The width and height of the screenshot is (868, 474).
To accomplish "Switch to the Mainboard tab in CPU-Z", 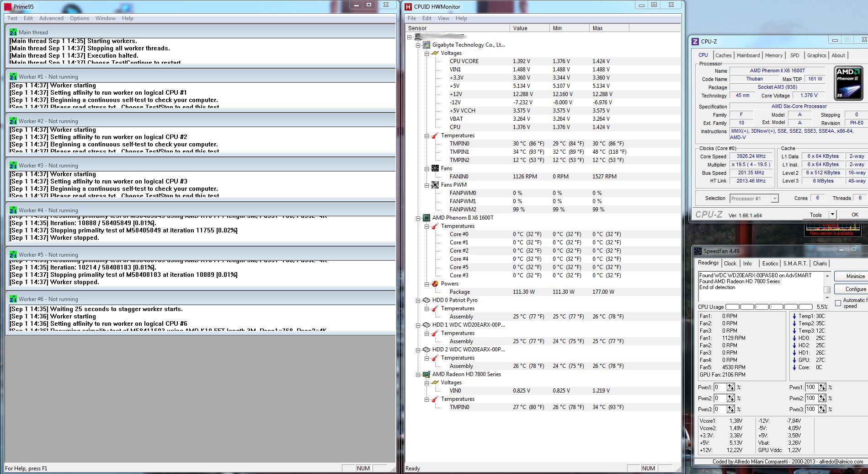I will coord(748,55).
